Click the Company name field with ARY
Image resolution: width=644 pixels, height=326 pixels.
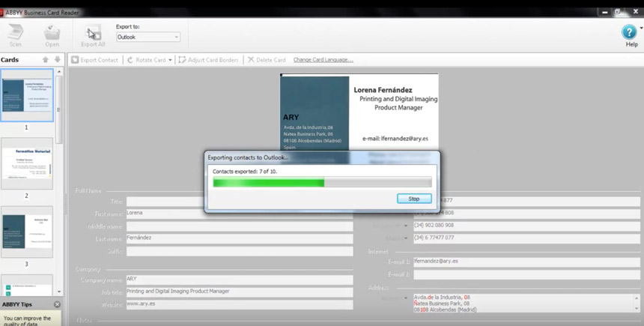(x=239, y=280)
